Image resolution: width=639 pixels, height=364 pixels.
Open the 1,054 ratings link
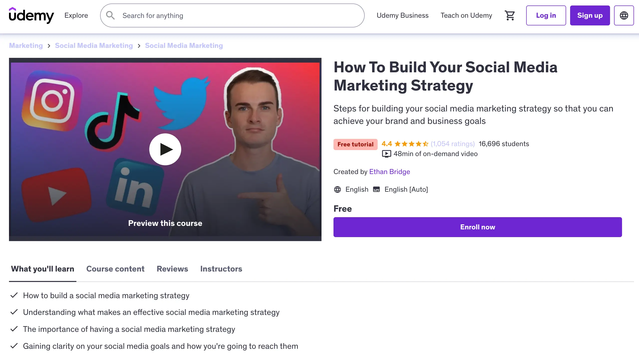click(x=453, y=144)
